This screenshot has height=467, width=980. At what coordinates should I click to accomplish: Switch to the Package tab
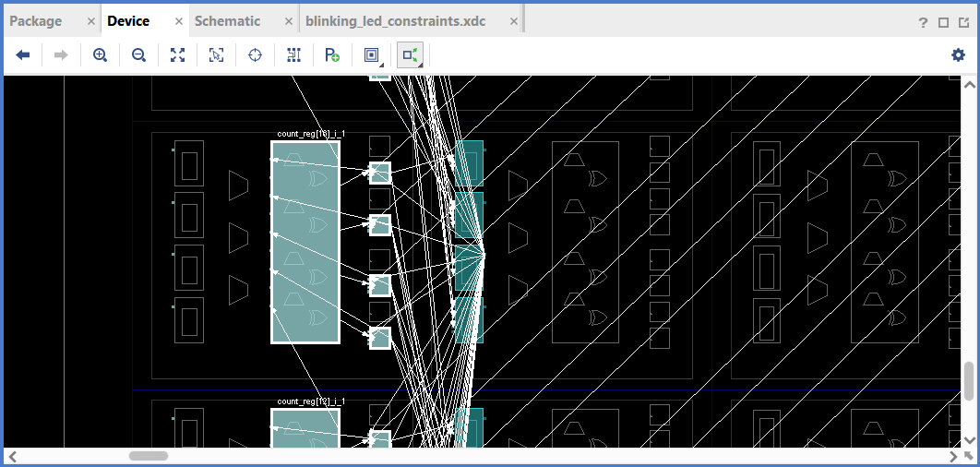pyautogui.click(x=36, y=21)
